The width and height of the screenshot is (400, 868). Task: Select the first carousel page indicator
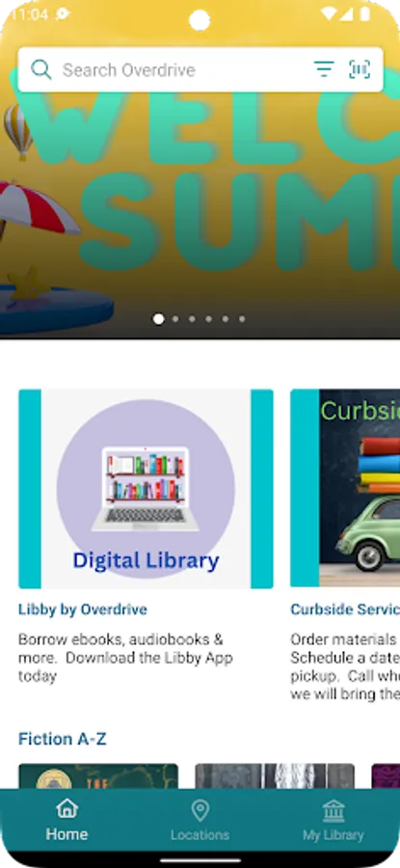click(158, 319)
